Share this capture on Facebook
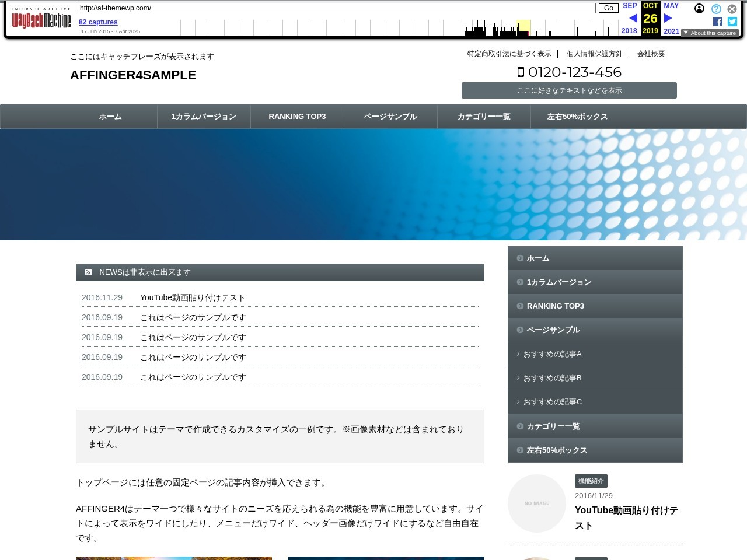The width and height of the screenshot is (747, 560). coord(718,22)
